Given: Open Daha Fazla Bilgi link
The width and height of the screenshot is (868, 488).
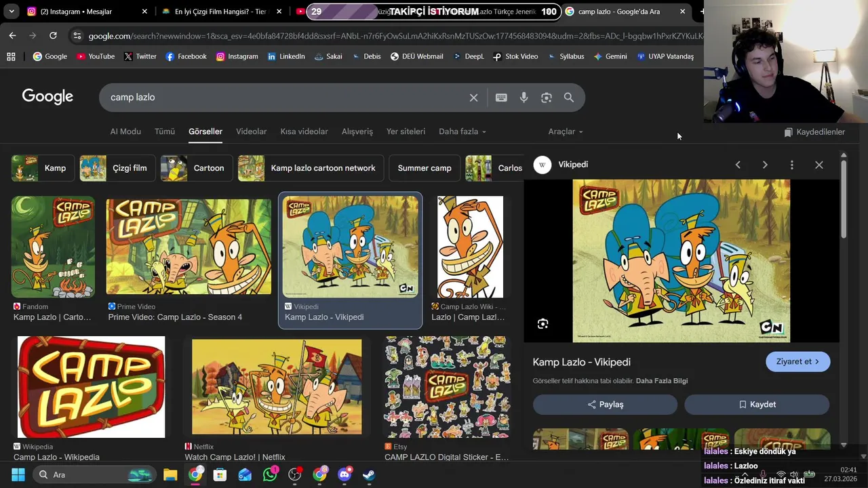Looking at the screenshot, I should [x=662, y=381].
